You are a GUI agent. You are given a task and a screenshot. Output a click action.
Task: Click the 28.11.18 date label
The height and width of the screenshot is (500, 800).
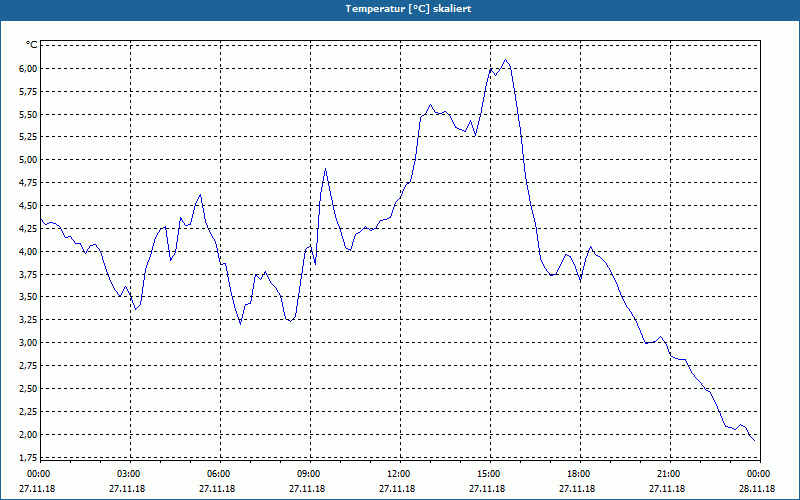(757, 489)
